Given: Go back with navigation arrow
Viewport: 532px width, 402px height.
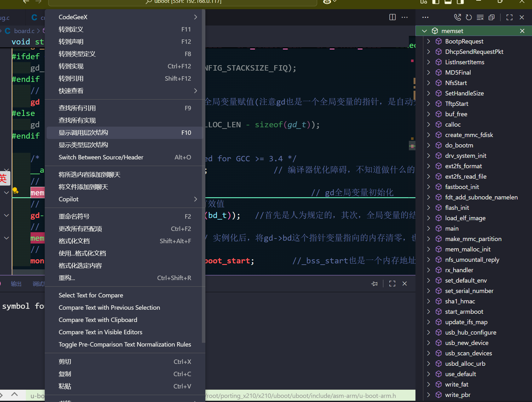Looking at the screenshot, I should coord(26,2).
